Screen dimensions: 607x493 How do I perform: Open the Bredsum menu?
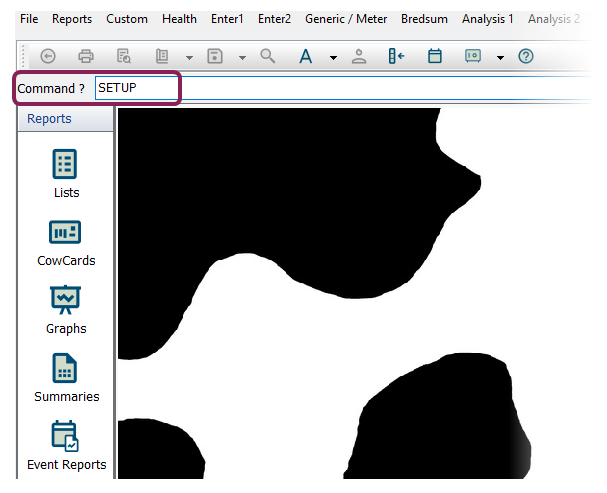coord(424,19)
